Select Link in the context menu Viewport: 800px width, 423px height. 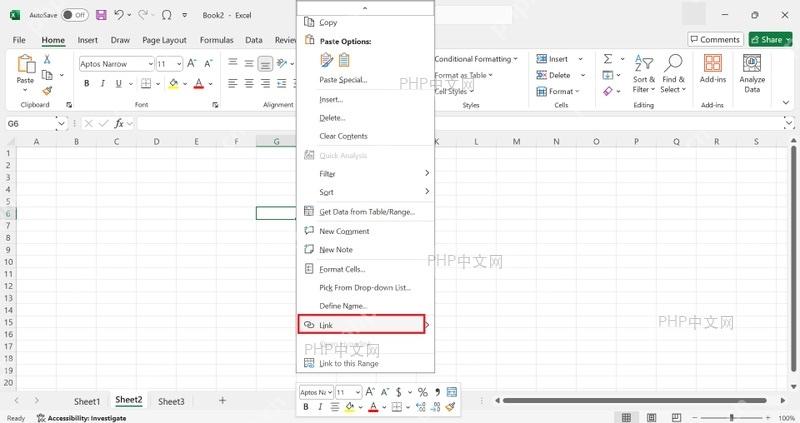[x=362, y=325]
